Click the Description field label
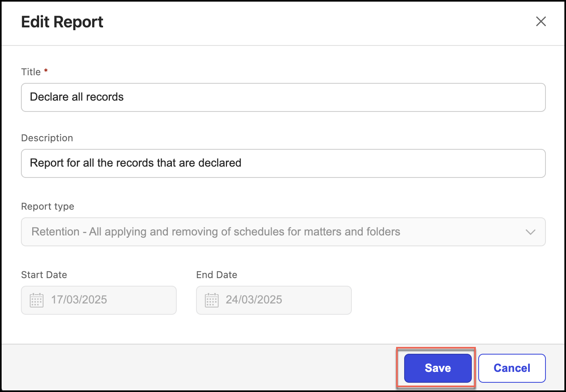 point(47,138)
